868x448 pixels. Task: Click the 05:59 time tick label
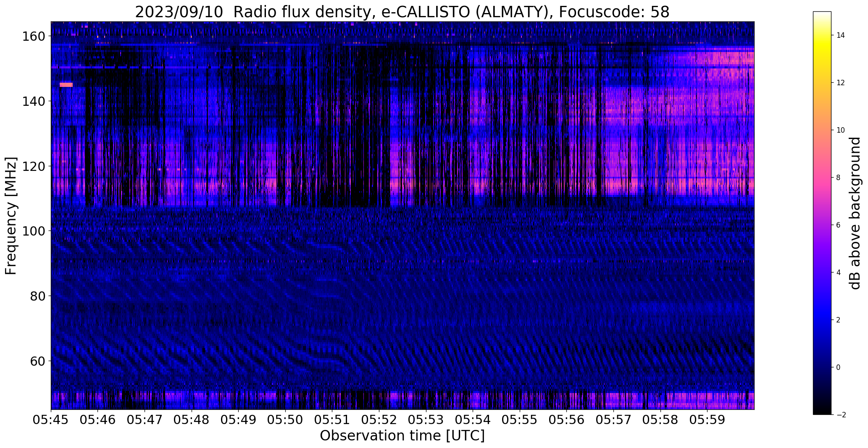(707, 420)
